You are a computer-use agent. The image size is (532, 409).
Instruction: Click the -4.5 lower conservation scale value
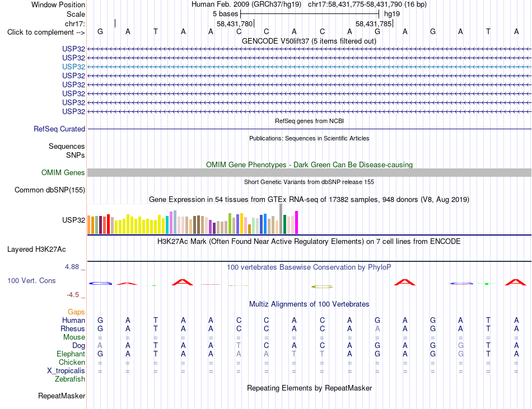tap(73, 295)
